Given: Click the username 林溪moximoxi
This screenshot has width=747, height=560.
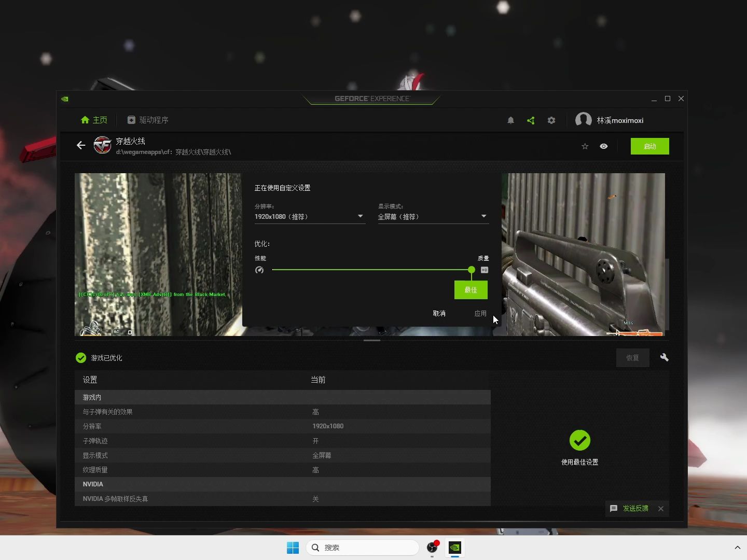Looking at the screenshot, I should click(620, 120).
